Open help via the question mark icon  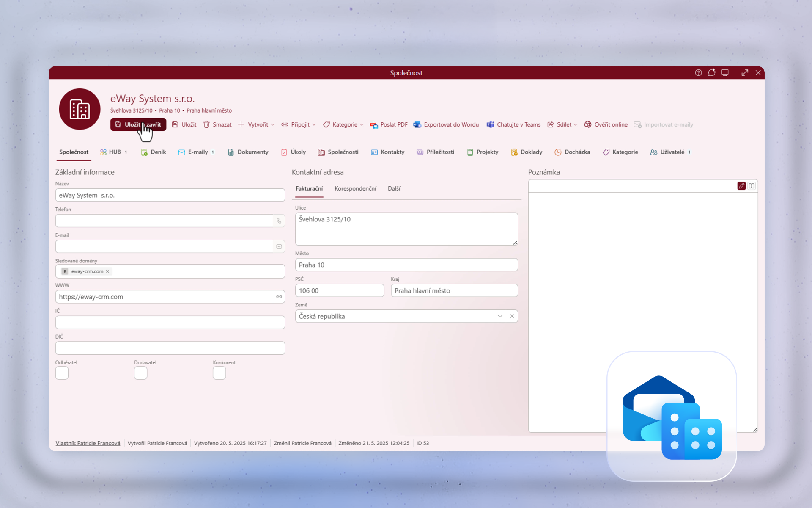pyautogui.click(x=698, y=73)
